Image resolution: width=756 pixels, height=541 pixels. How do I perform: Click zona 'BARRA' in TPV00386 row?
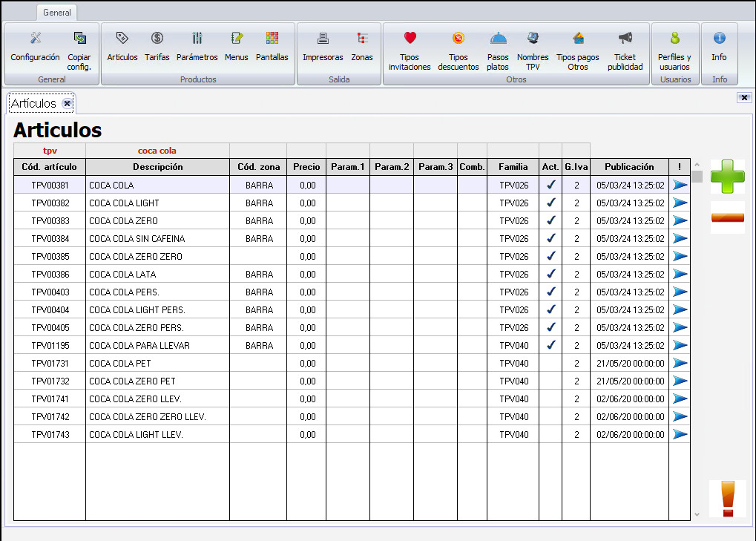click(x=259, y=275)
